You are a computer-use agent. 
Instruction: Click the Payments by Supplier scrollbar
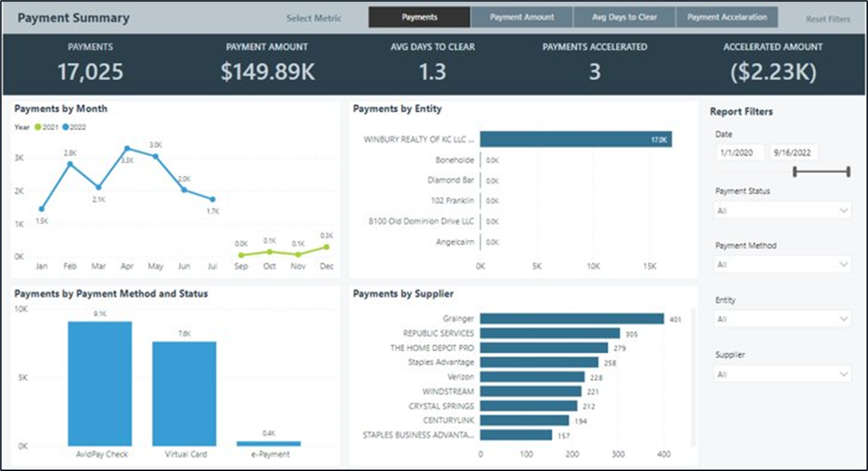coord(692,376)
